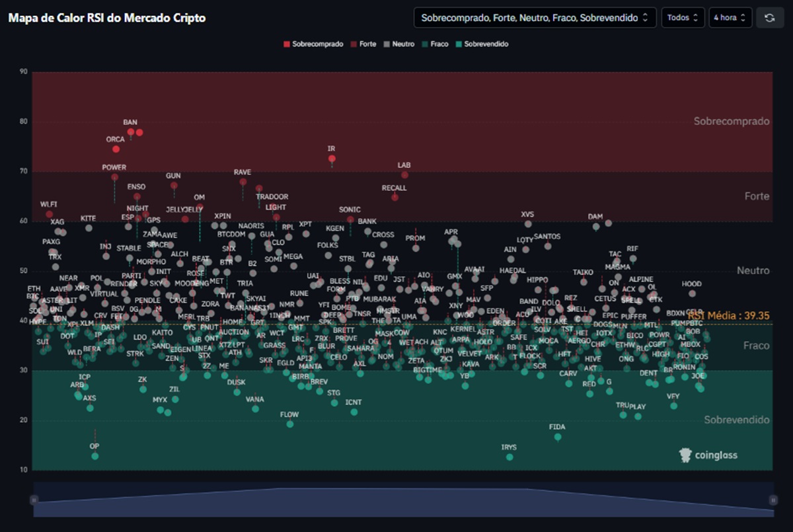Screen dimensions: 793x532
Task: Select the GUN data point
Action: click(x=174, y=186)
